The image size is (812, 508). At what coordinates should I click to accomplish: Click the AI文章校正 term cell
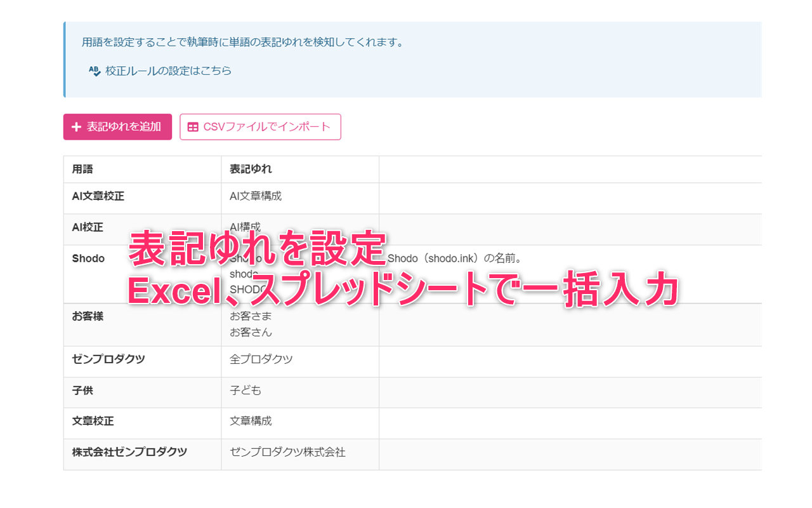(142, 198)
